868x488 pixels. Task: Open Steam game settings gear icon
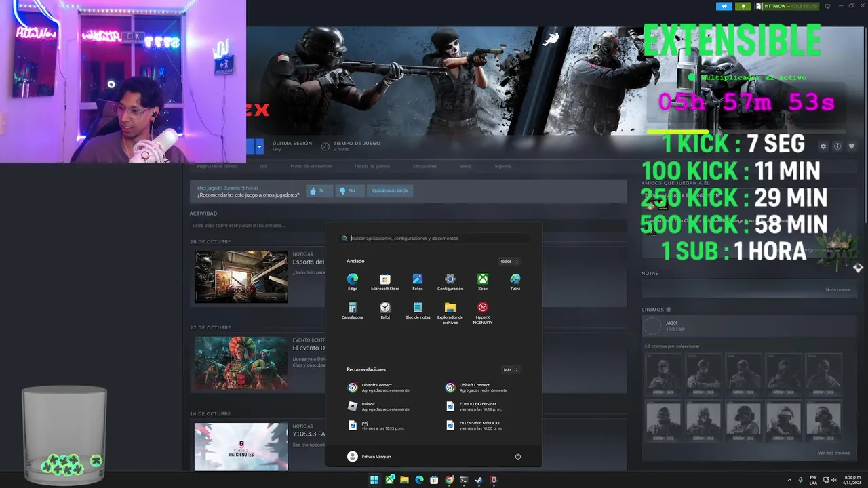823,146
